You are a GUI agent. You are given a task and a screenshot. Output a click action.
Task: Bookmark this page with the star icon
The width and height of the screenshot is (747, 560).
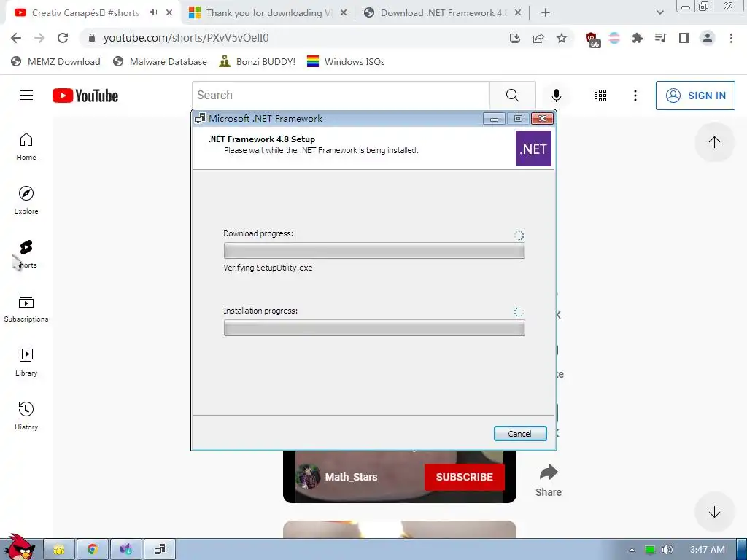pos(562,38)
